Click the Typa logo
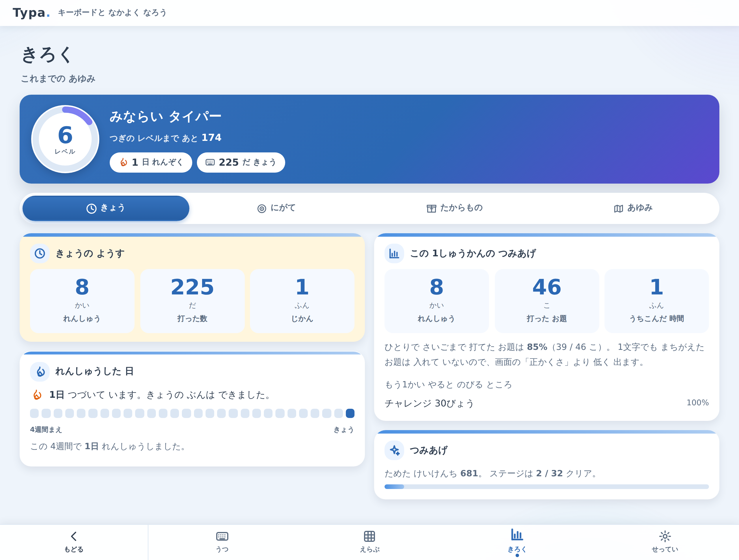739x560 pixels. coord(31,13)
